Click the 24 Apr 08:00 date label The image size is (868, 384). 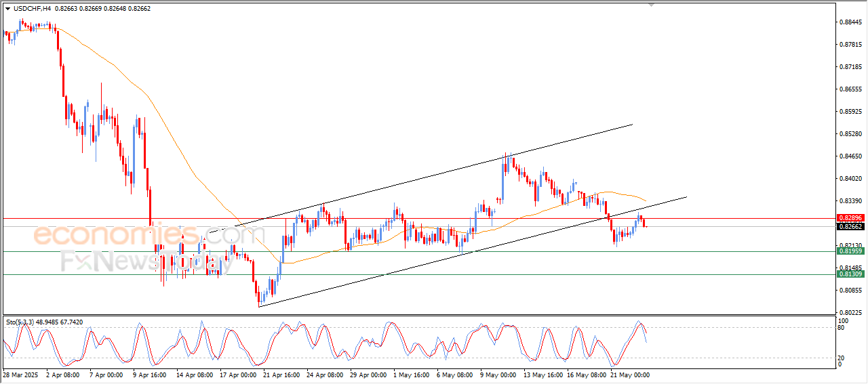325,375
